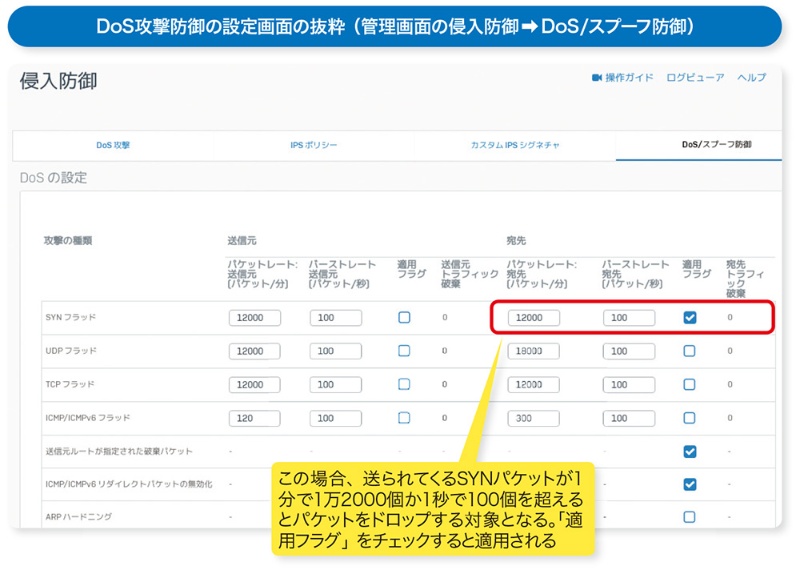Click ICMP/ICMPv6 フラッド source burst rate field
Viewport: 800px width, 570px height.
point(336,418)
